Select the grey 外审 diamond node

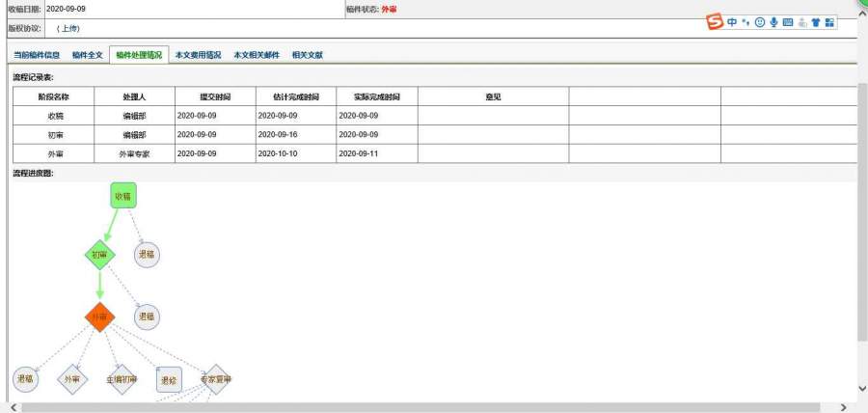click(x=72, y=379)
